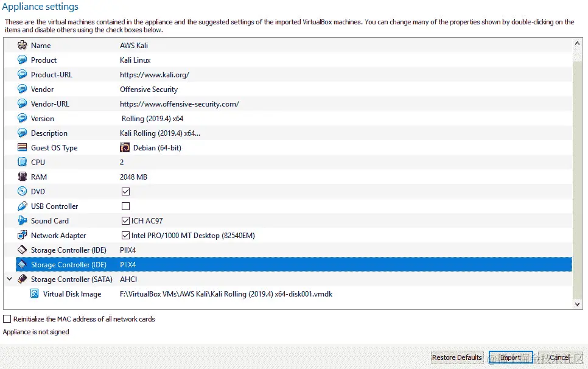Click the SATA Storage Controller icon

(22, 279)
